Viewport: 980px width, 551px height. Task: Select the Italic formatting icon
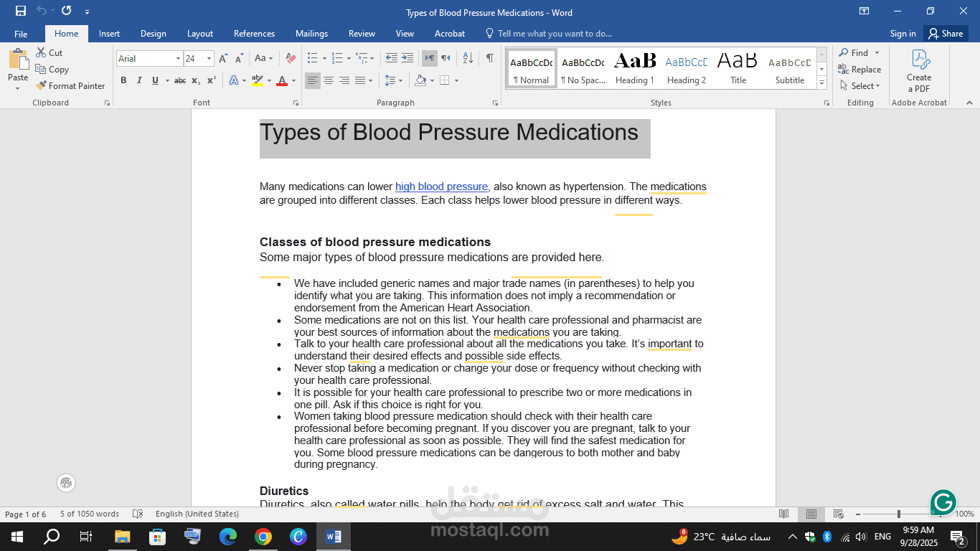point(138,80)
